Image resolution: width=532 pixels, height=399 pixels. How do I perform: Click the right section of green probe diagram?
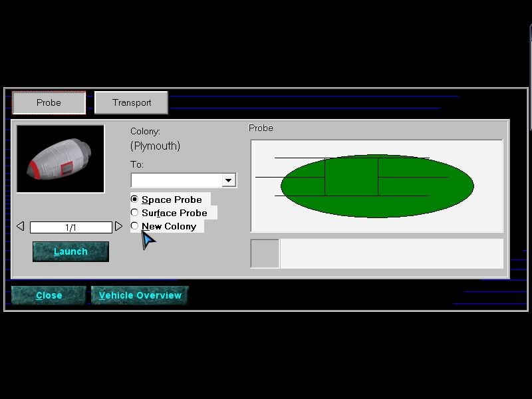[426, 186]
